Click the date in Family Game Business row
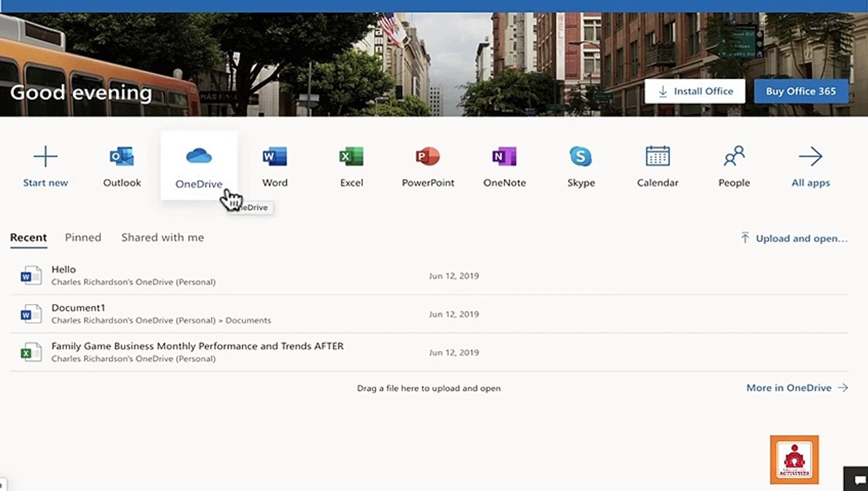The width and height of the screenshot is (868, 491). click(x=454, y=353)
